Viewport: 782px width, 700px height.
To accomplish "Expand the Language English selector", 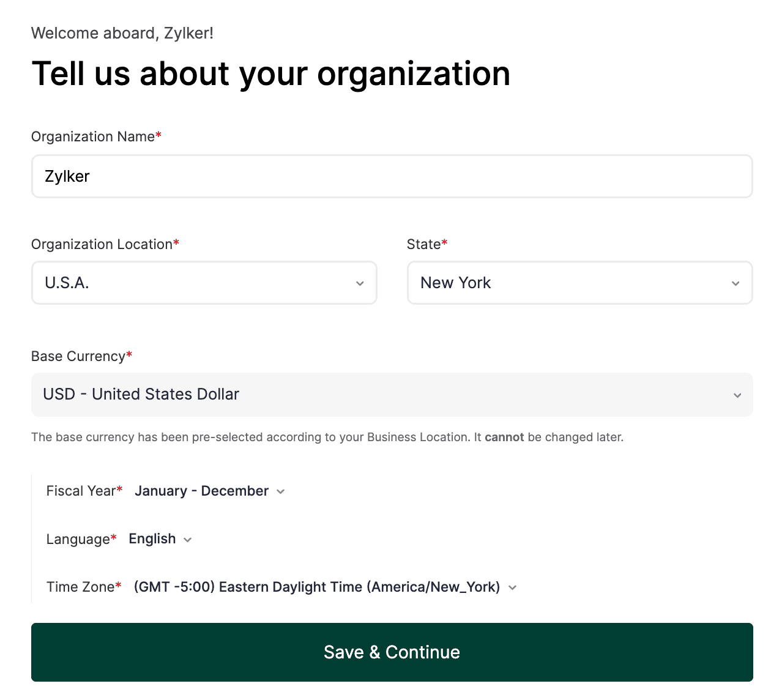I will click(160, 539).
